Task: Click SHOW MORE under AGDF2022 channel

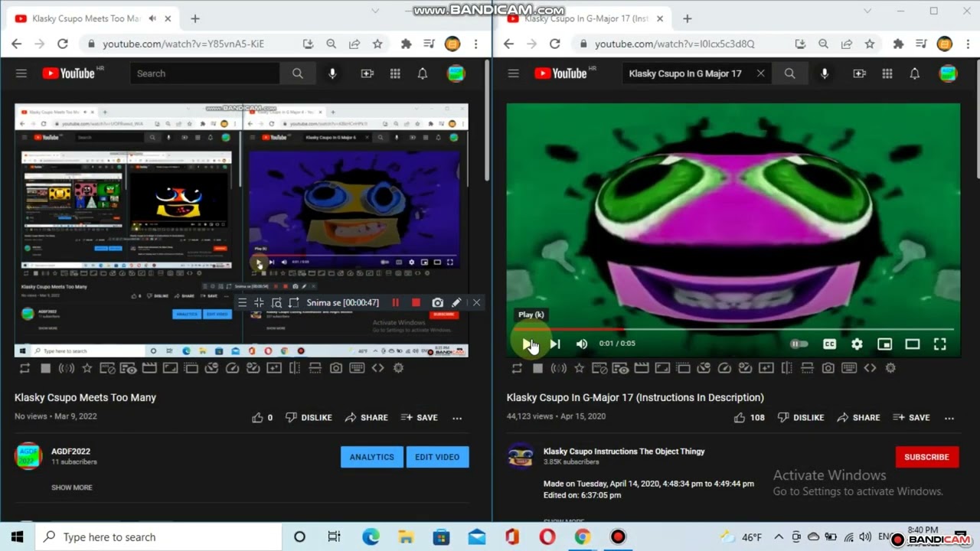Action: click(72, 487)
